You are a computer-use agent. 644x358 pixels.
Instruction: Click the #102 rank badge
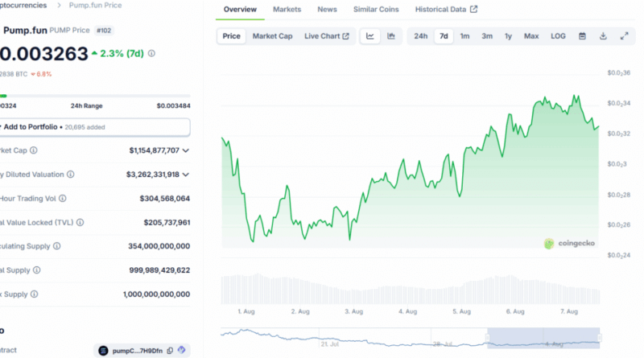104,31
